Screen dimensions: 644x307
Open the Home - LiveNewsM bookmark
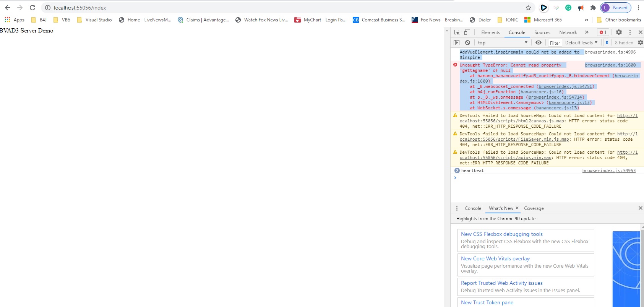point(145,20)
